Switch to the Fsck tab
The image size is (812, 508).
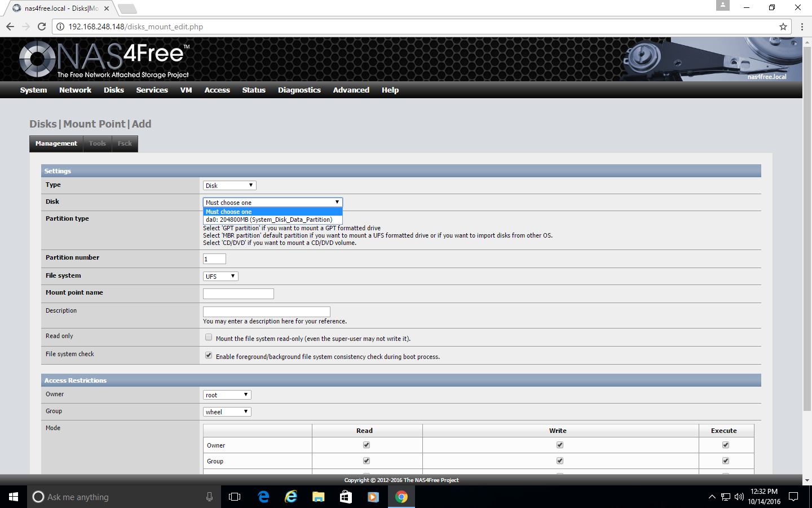pyautogui.click(x=125, y=143)
